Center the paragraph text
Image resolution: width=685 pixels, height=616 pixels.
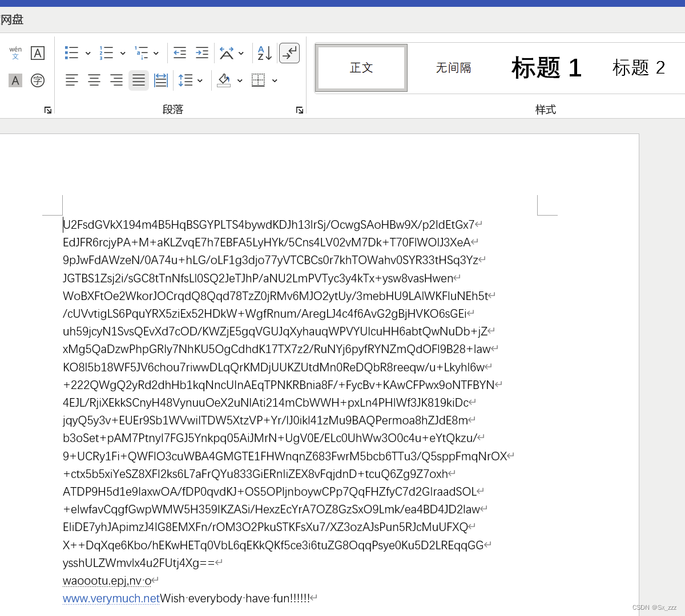[x=94, y=80]
